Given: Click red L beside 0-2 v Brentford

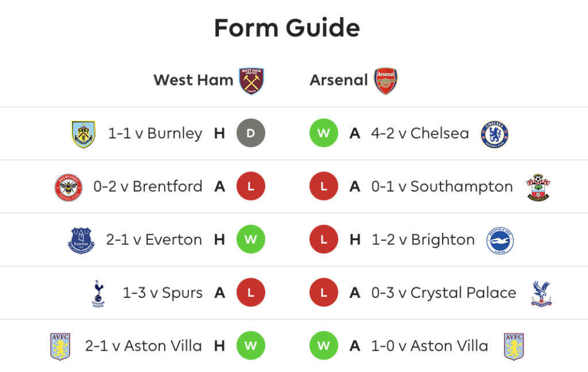Looking at the screenshot, I should [x=251, y=186].
